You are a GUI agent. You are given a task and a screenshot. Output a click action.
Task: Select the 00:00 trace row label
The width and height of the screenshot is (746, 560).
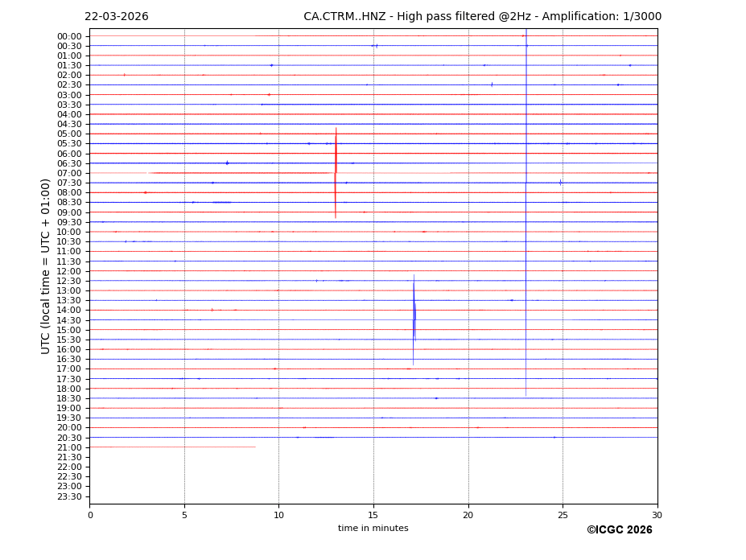[69, 36]
